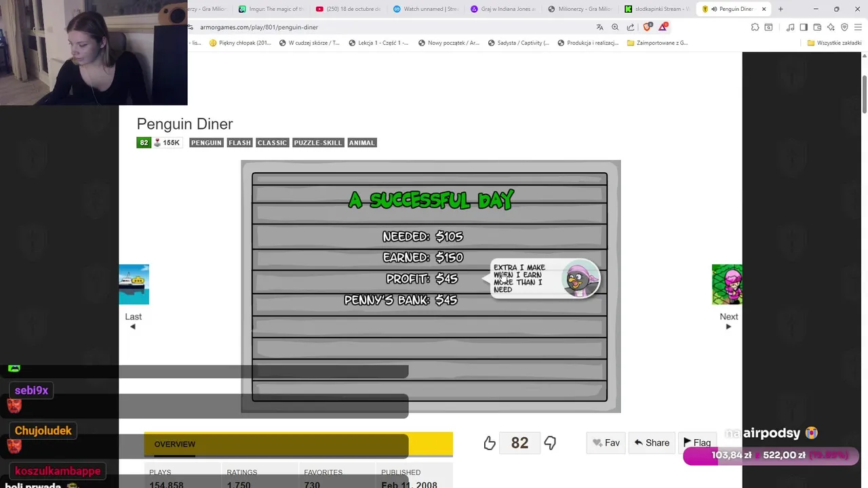Click the Share button below the game

click(x=652, y=443)
